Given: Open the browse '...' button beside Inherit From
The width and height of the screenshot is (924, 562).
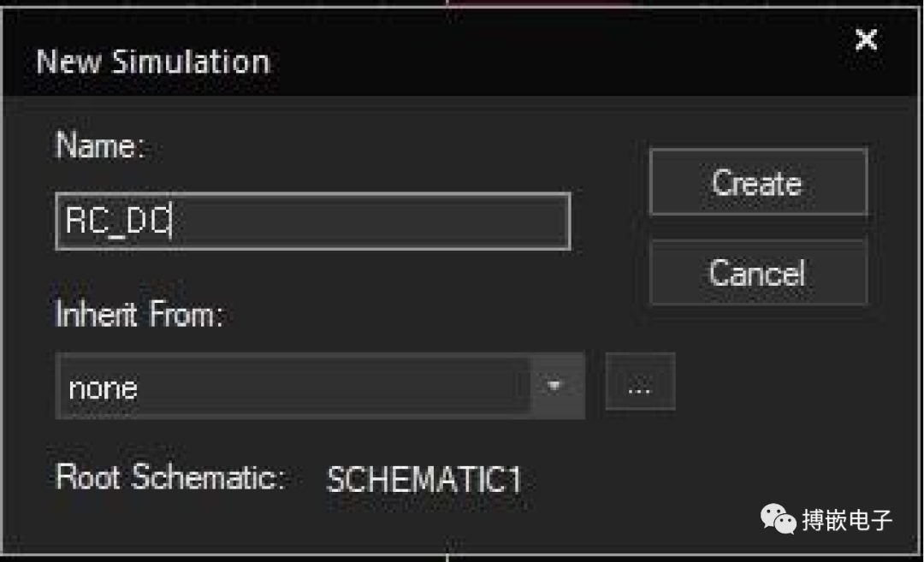Looking at the screenshot, I should pyautogui.click(x=640, y=382).
